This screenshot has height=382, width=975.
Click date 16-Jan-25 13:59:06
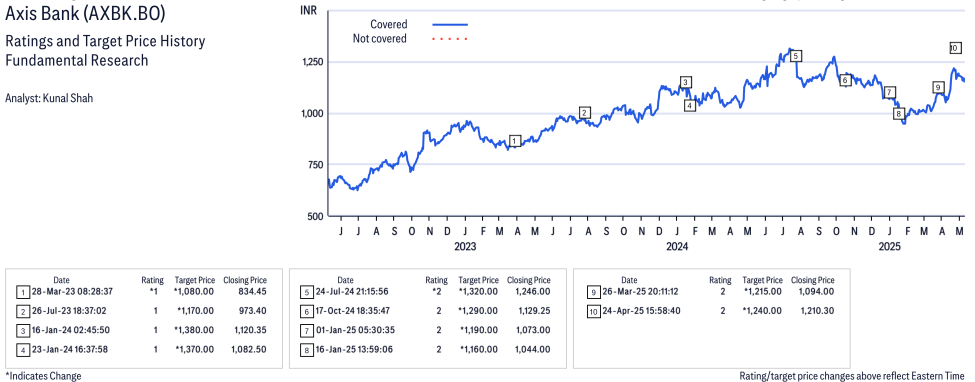pos(354,349)
